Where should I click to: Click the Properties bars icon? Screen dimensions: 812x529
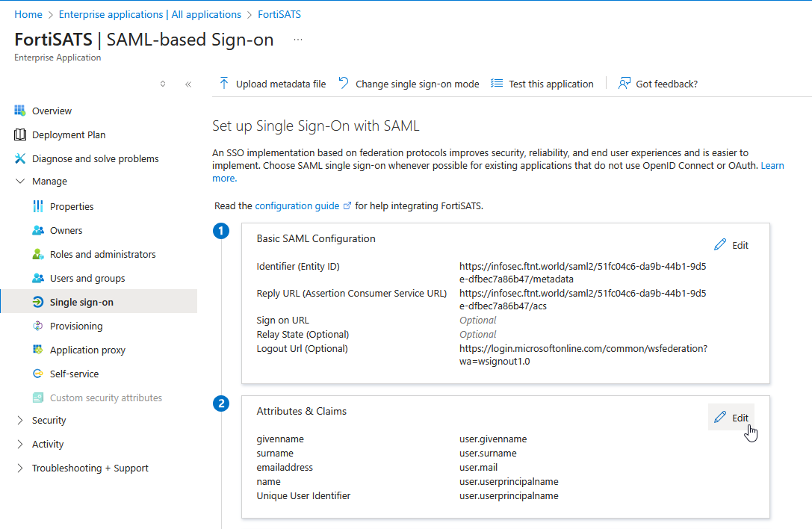38,206
